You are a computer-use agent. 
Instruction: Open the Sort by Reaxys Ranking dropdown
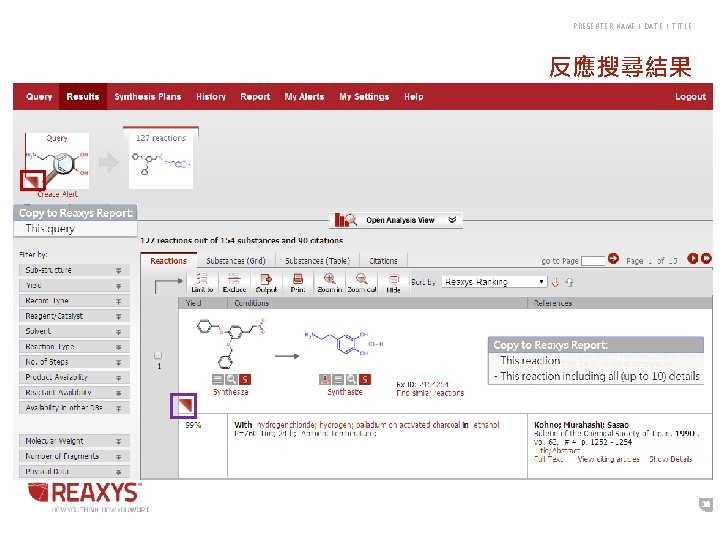tap(494, 281)
